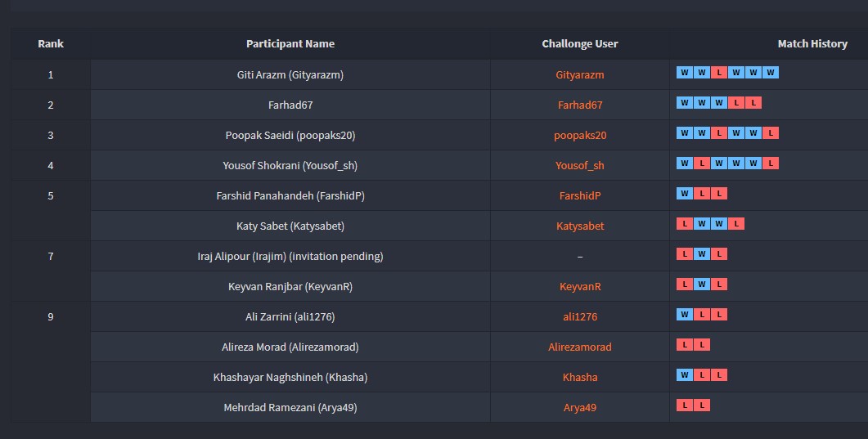
Task: Click the win badge in Ali Zarrini's row
Action: point(684,315)
